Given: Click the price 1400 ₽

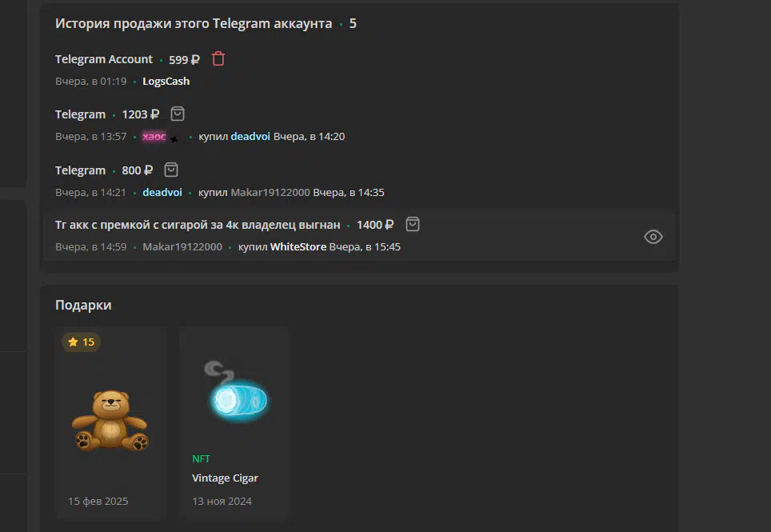Looking at the screenshot, I should 375,225.
